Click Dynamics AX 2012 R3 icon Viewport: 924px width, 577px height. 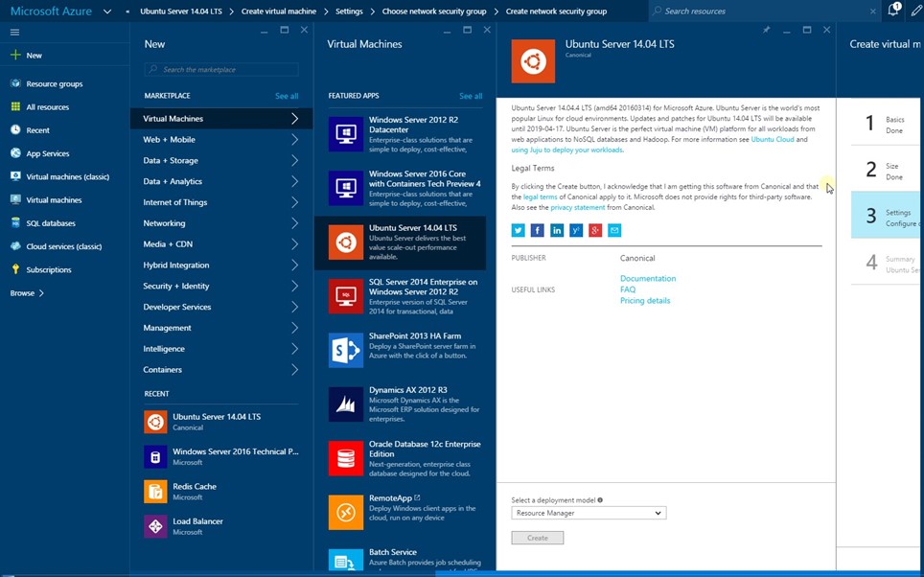click(x=346, y=404)
